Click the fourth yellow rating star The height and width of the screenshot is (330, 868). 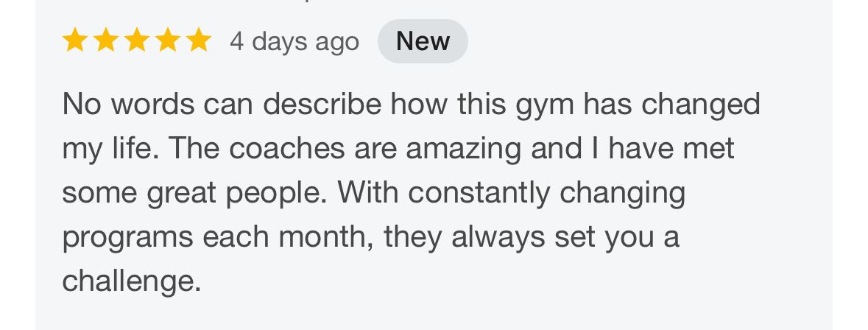pyautogui.click(x=168, y=41)
